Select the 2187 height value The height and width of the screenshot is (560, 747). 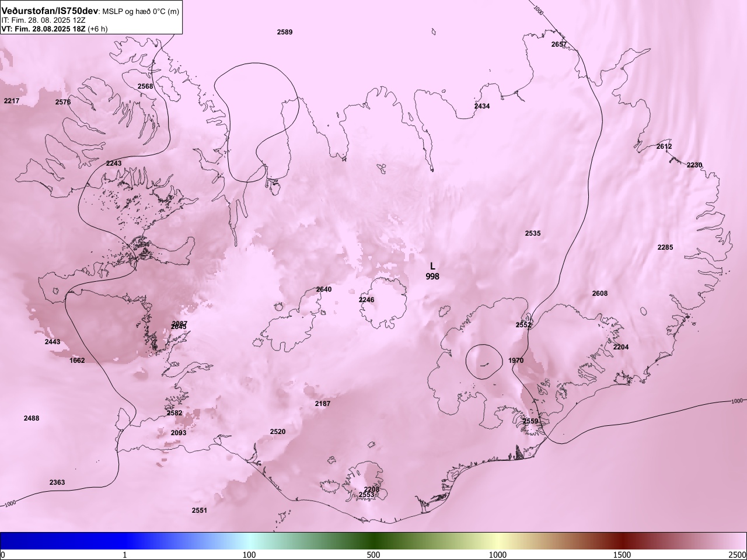[x=323, y=404]
